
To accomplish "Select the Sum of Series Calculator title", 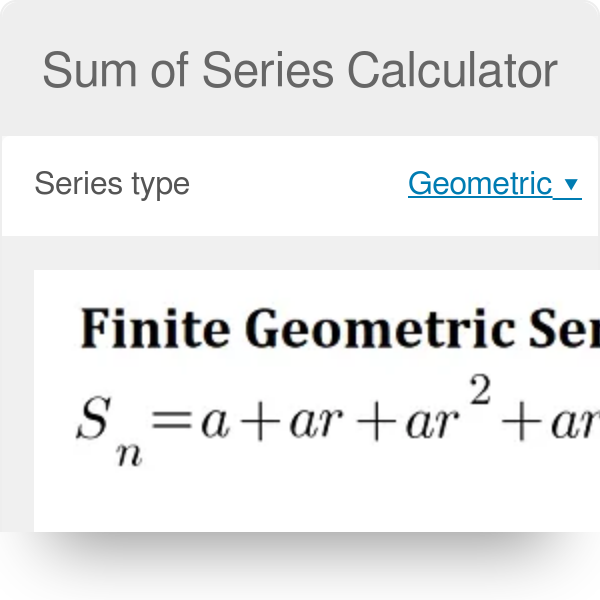I will 300,70.
